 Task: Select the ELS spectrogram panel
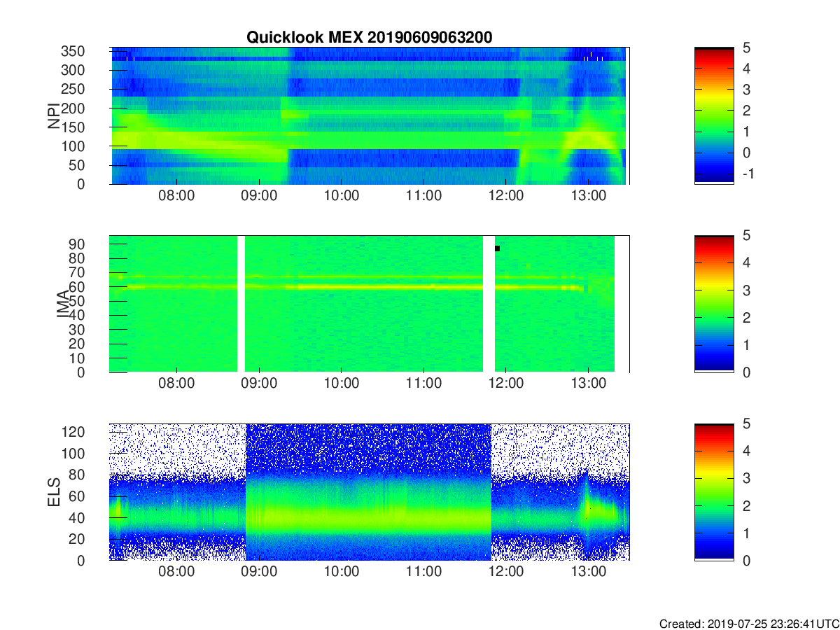370,492
